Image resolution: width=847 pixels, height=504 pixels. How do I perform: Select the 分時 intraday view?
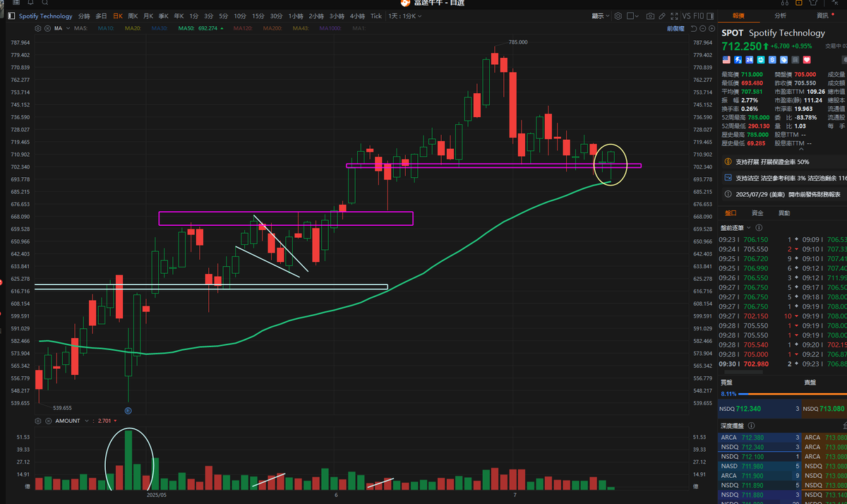(x=84, y=16)
